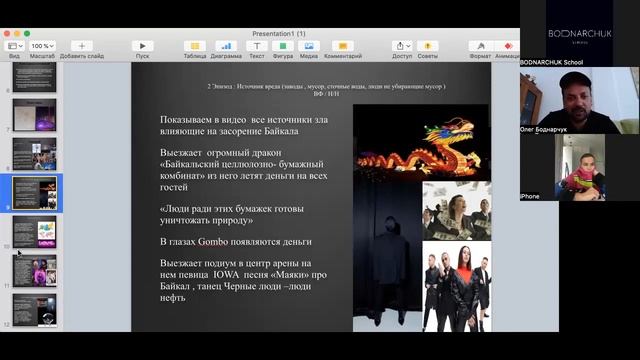The image size is (640, 360).
Task: Close the Keynote window with red button
Action: [7, 33]
